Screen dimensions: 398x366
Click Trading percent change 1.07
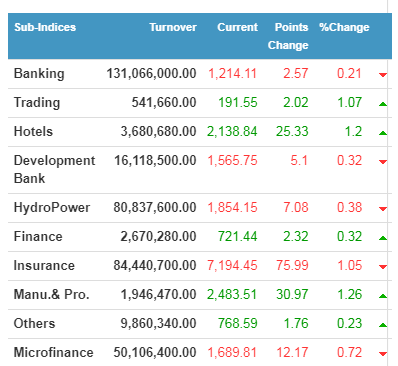click(350, 103)
